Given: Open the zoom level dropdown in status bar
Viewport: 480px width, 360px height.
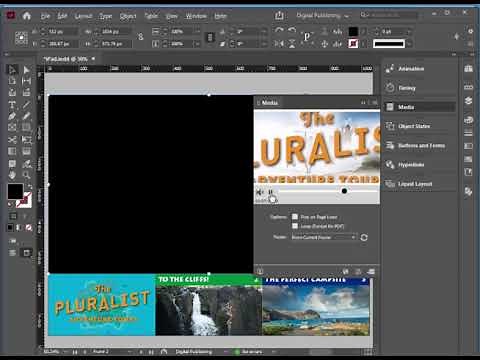Looking at the screenshot, I should point(66,352).
